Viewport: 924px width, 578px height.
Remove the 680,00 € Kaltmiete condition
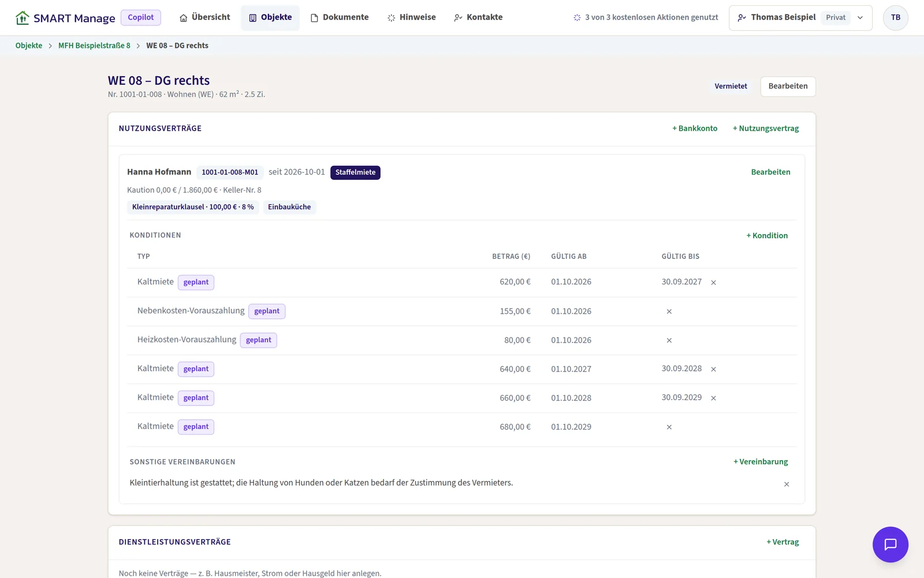click(669, 427)
